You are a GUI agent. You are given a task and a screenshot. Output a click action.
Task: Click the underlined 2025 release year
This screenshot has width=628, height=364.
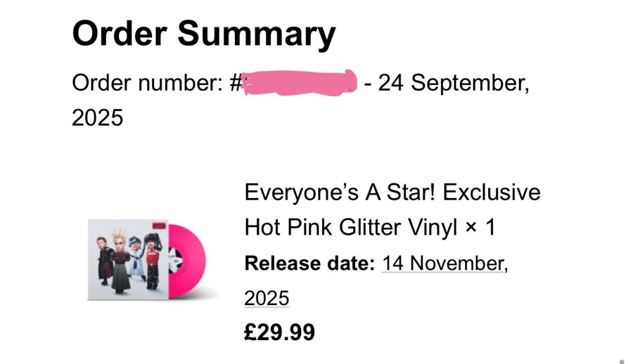[267, 298]
